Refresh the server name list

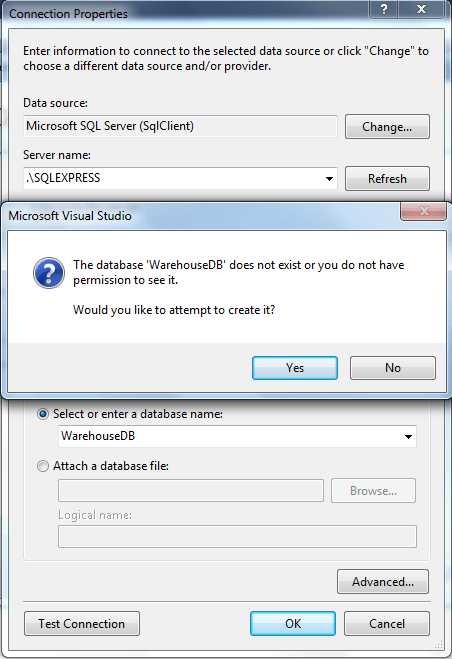387,179
